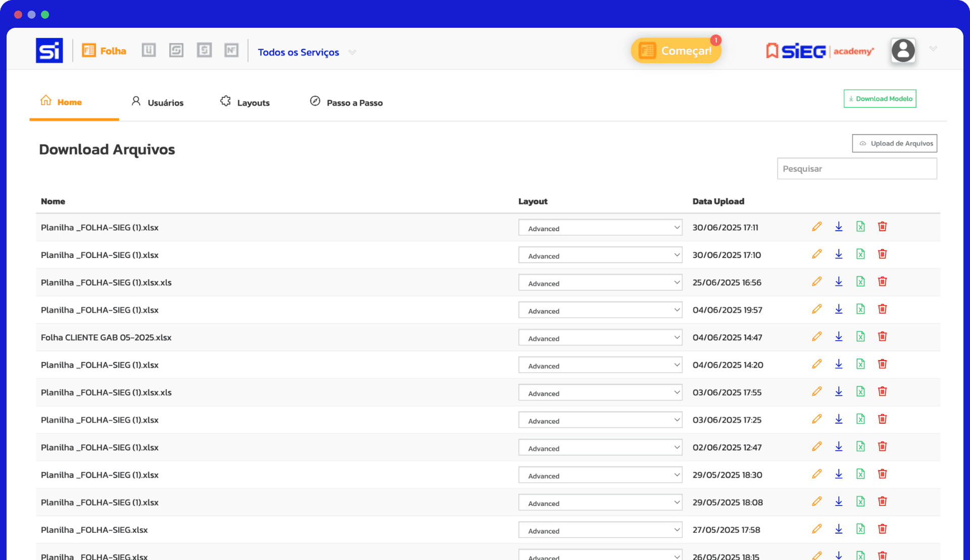
Task: Click the Excel icon for 02/06/2025 12:47 file
Action: pos(860,447)
